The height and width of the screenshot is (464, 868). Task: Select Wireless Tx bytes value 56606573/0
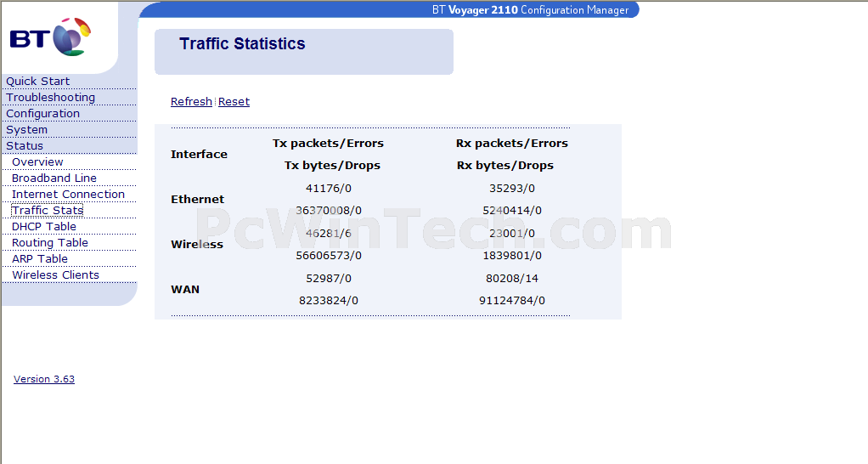coord(329,255)
